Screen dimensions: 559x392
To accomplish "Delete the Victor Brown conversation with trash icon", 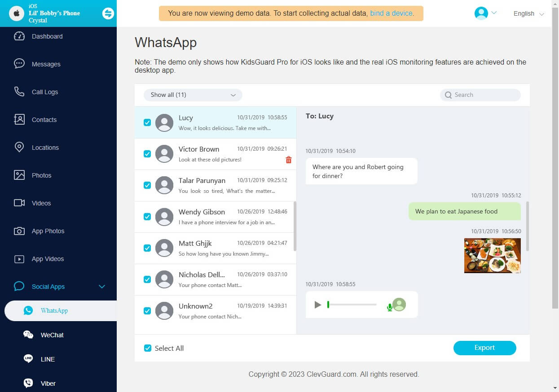I will [x=289, y=160].
